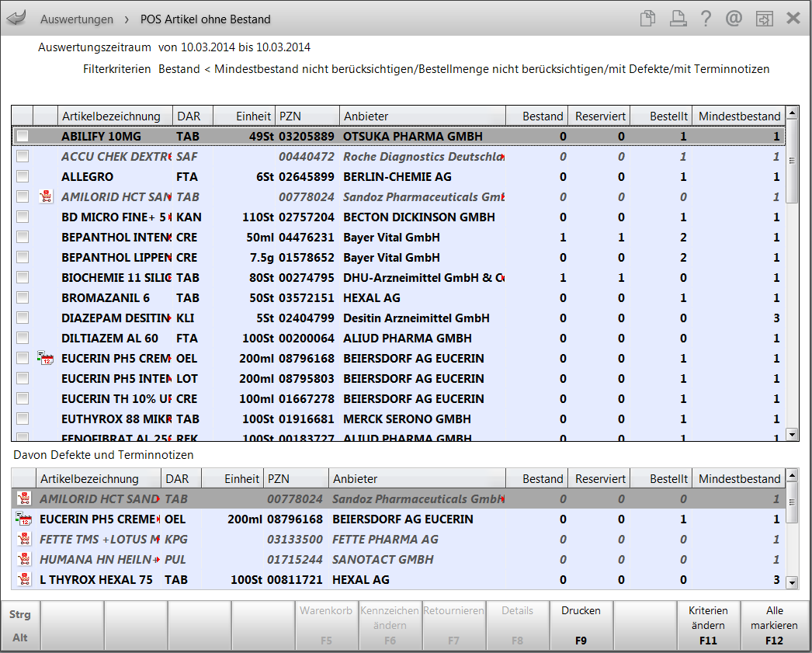Tick checkbox for EUCERIN PH5 CREM row

pos(23,359)
